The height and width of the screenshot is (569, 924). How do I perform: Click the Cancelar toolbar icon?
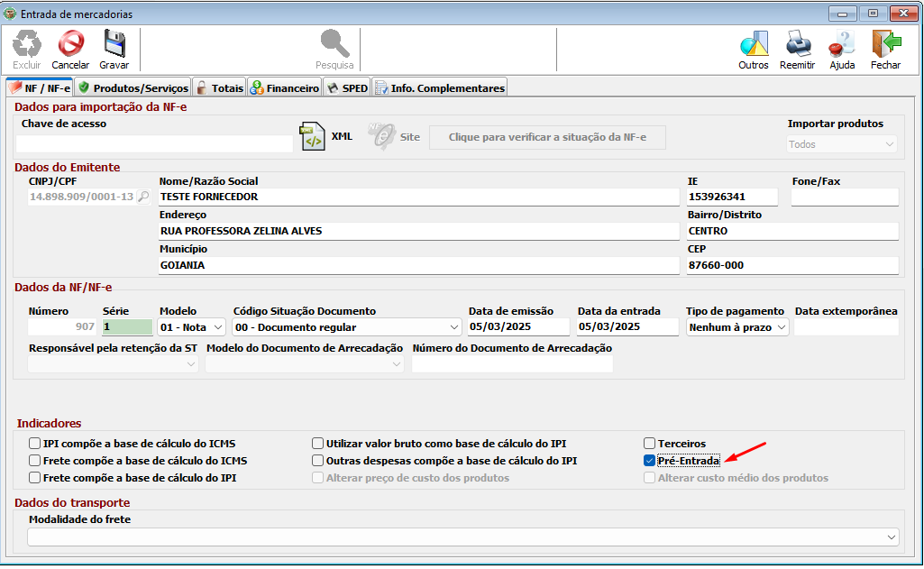[70, 43]
